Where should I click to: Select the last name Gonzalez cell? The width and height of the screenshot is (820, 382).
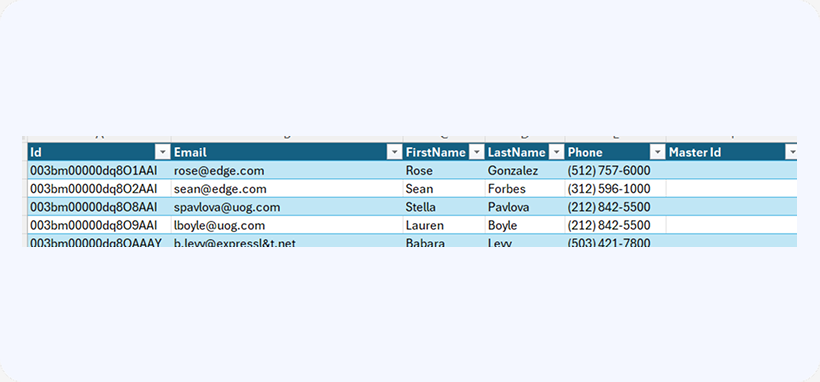pos(525,170)
